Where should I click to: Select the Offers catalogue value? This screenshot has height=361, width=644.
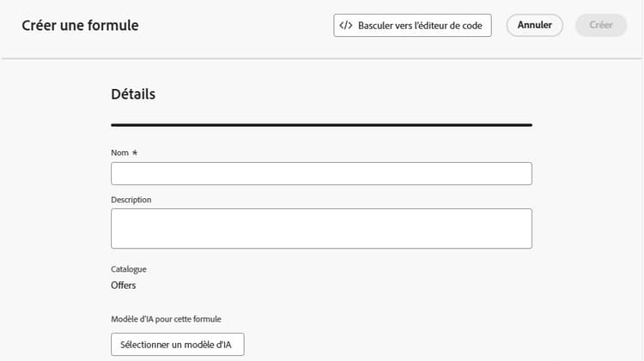(123, 285)
